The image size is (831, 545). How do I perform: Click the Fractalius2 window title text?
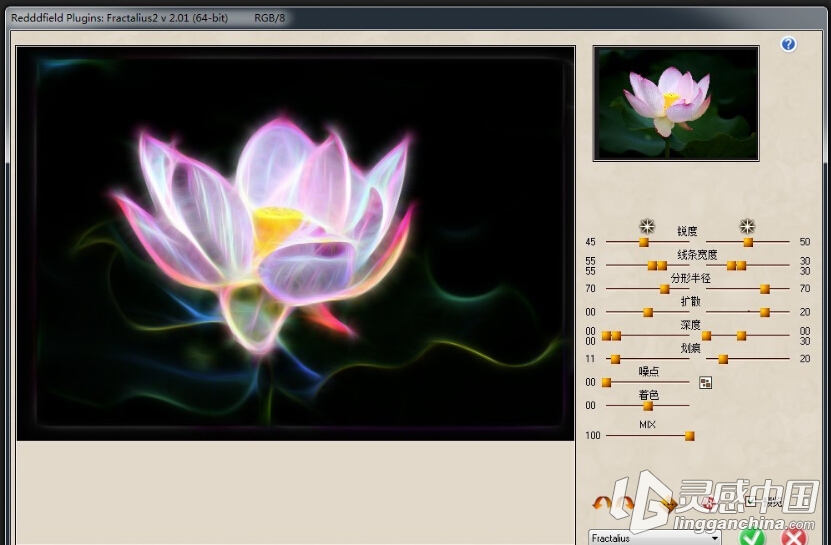coord(119,18)
